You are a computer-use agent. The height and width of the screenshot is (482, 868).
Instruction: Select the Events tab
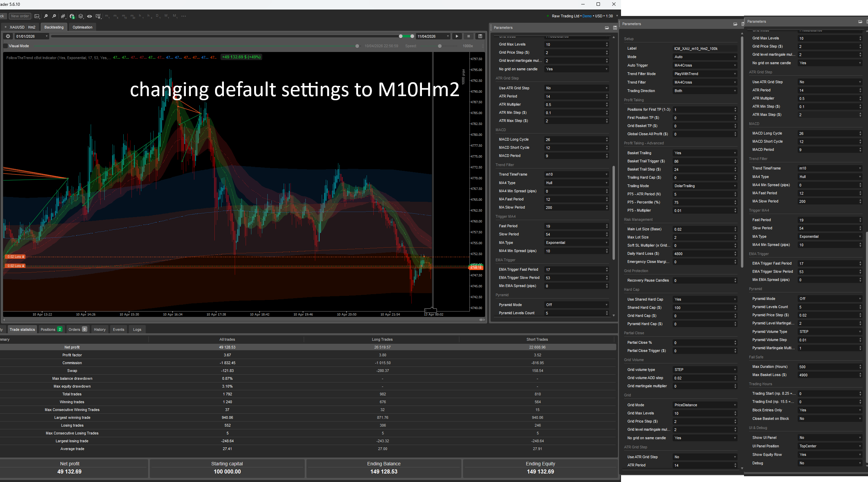119,329
